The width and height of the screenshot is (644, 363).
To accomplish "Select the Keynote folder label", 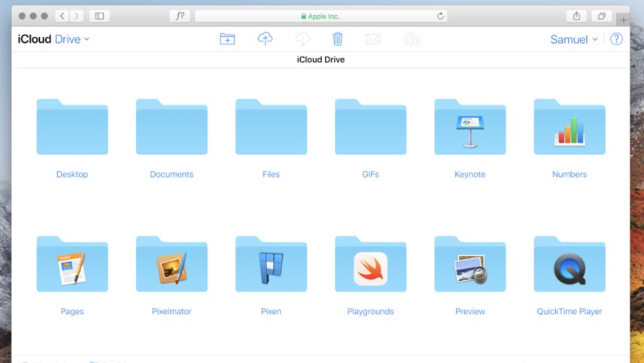I will click(470, 174).
